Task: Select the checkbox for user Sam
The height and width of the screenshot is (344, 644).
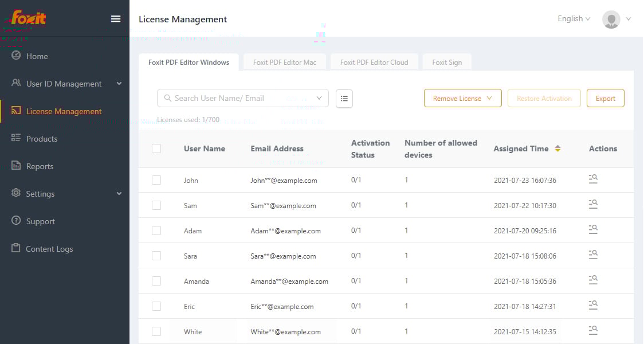Action: point(156,205)
